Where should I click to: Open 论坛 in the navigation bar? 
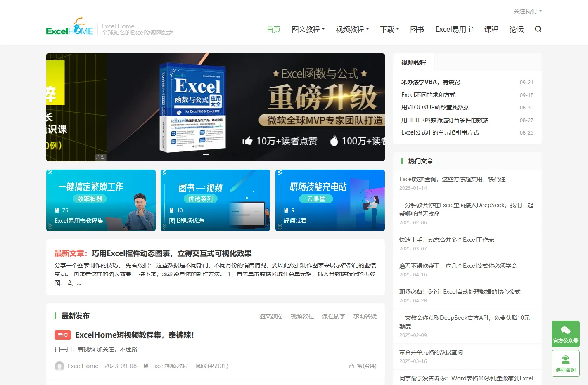coord(517,29)
